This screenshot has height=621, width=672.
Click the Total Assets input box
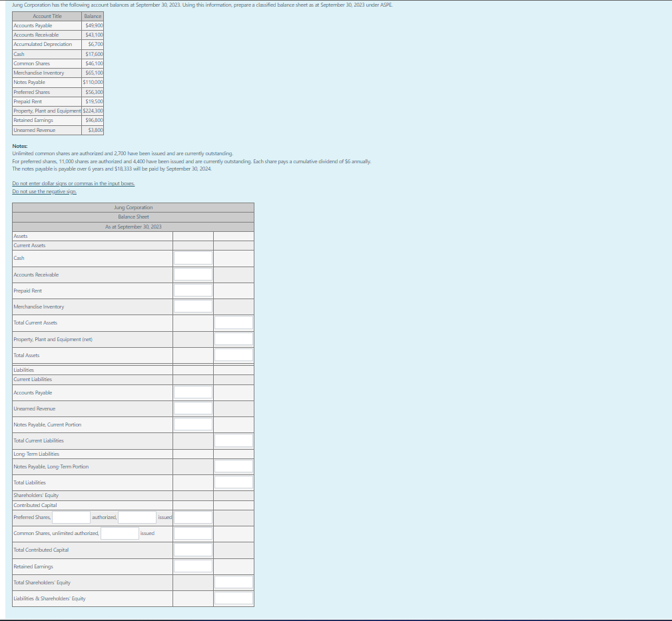tap(233, 354)
